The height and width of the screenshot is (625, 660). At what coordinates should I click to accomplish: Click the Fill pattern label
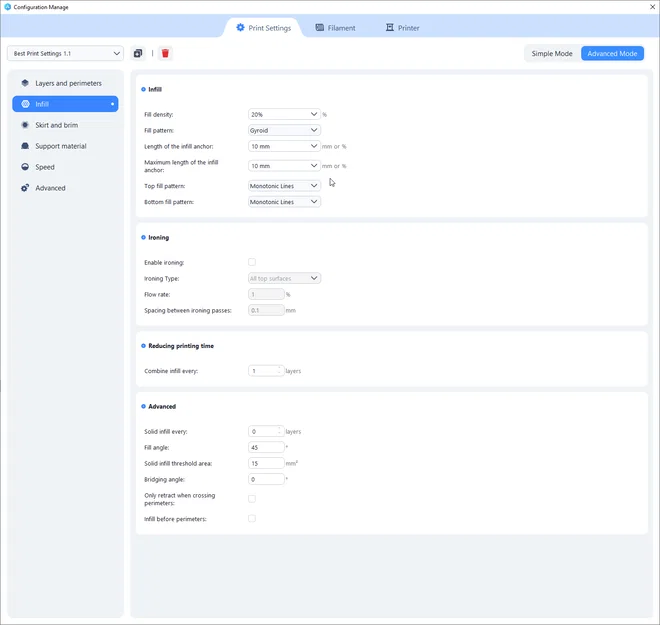[159, 130]
